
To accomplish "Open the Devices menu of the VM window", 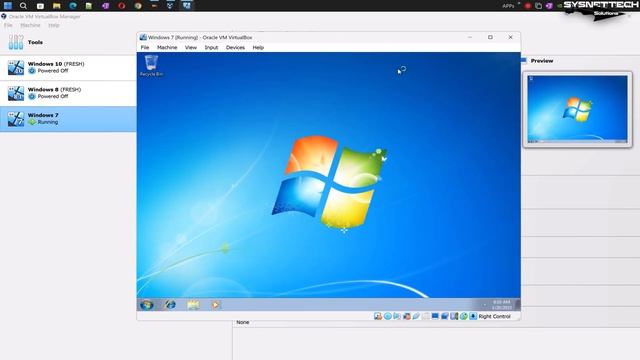I will 235,48.
